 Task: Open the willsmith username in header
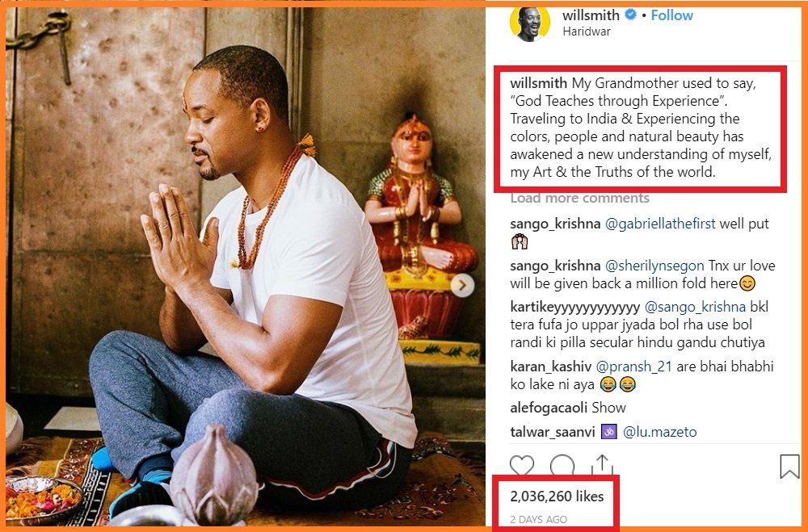589,15
